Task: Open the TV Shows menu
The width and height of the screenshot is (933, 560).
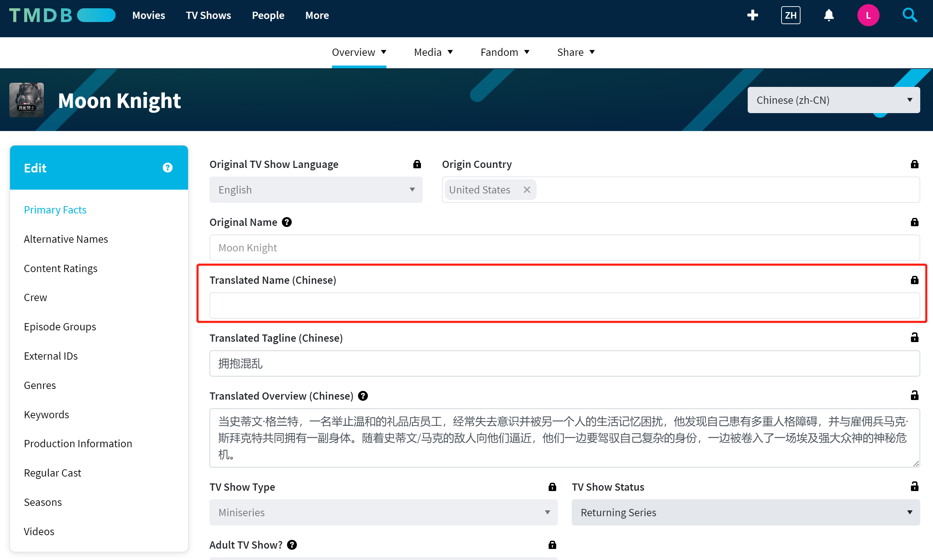Action: pos(208,16)
